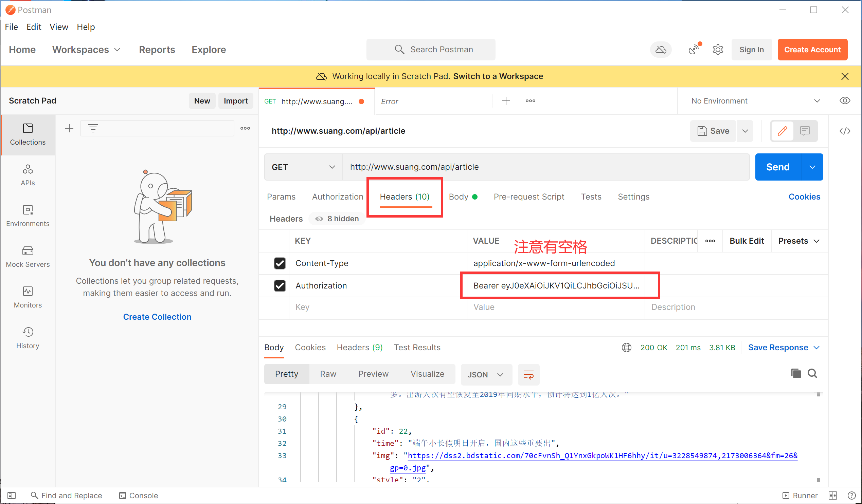This screenshot has height=504, width=862.
Task: Click Bulk Edit for headers
Action: (x=747, y=241)
